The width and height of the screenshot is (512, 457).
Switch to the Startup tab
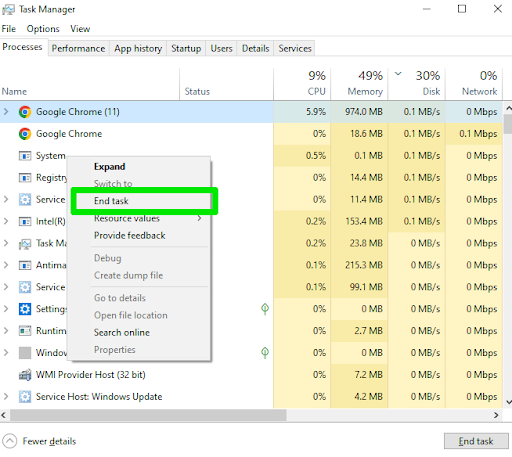coord(186,49)
